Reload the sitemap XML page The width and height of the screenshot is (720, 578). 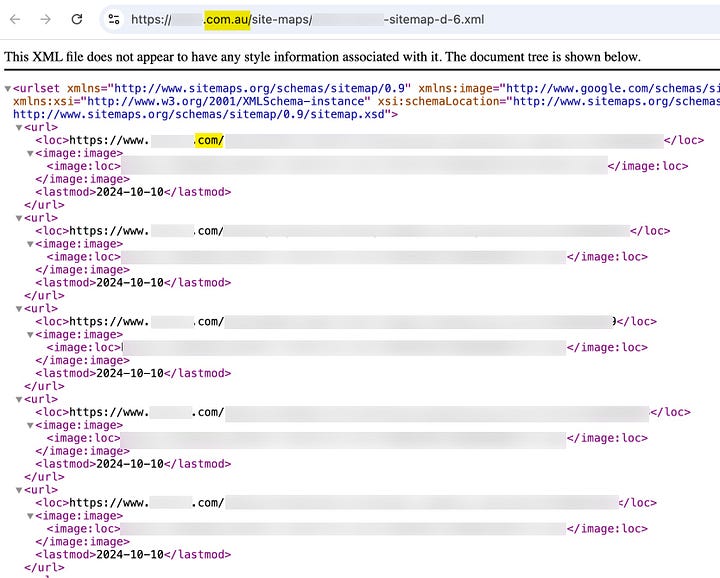(x=77, y=19)
